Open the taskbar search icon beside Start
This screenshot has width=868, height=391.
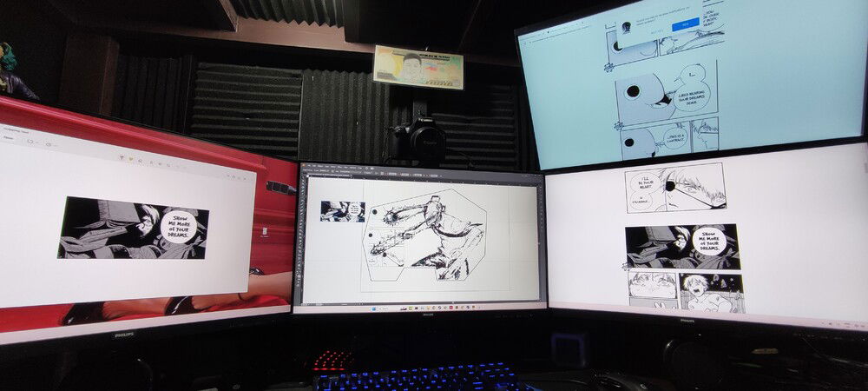[382, 307]
